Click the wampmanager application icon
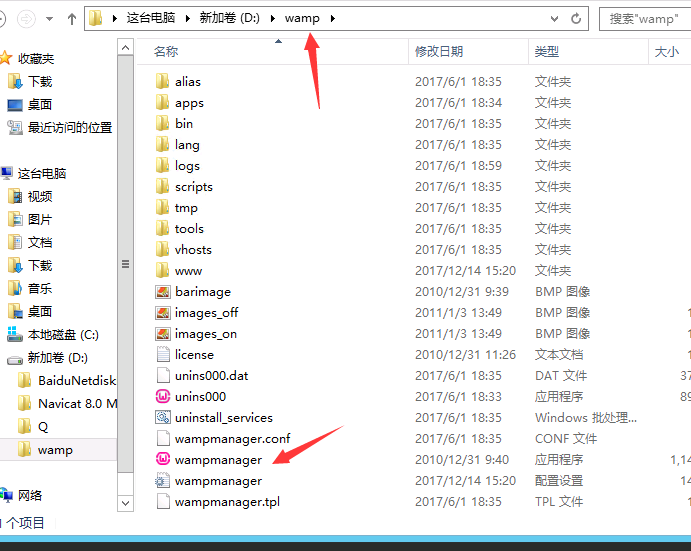 (164, 460)
